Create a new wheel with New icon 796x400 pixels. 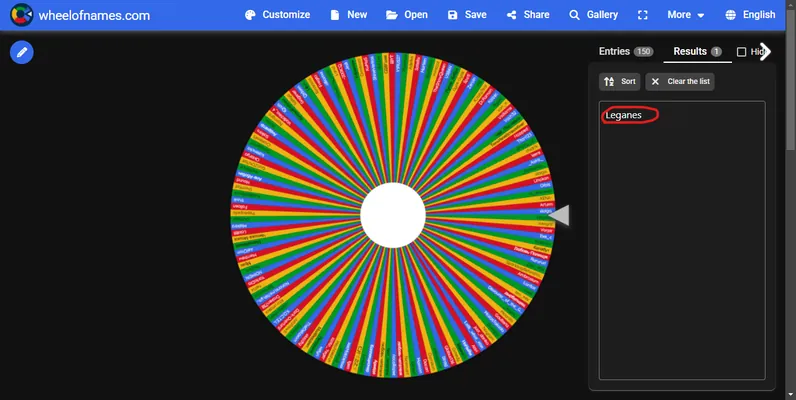coord(335,15)
